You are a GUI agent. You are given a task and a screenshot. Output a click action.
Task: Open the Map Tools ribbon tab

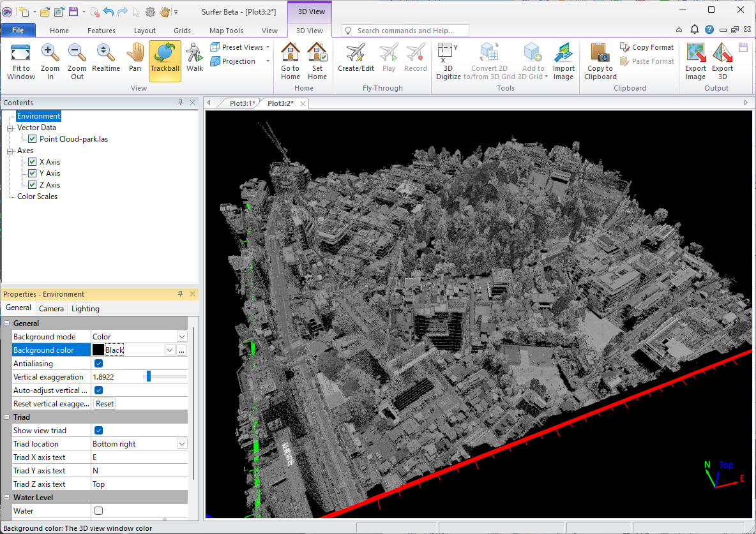coord(226,31)
